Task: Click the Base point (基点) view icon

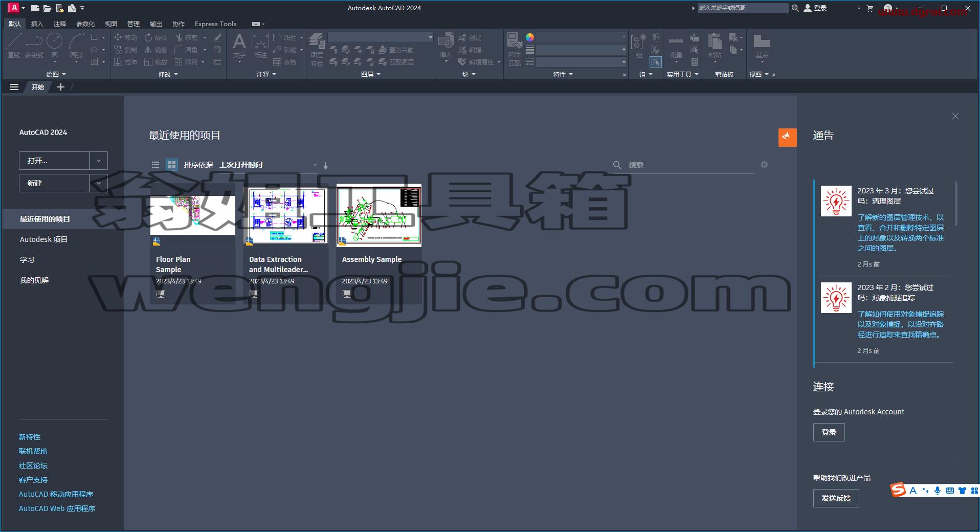Action: pos(762,45)
